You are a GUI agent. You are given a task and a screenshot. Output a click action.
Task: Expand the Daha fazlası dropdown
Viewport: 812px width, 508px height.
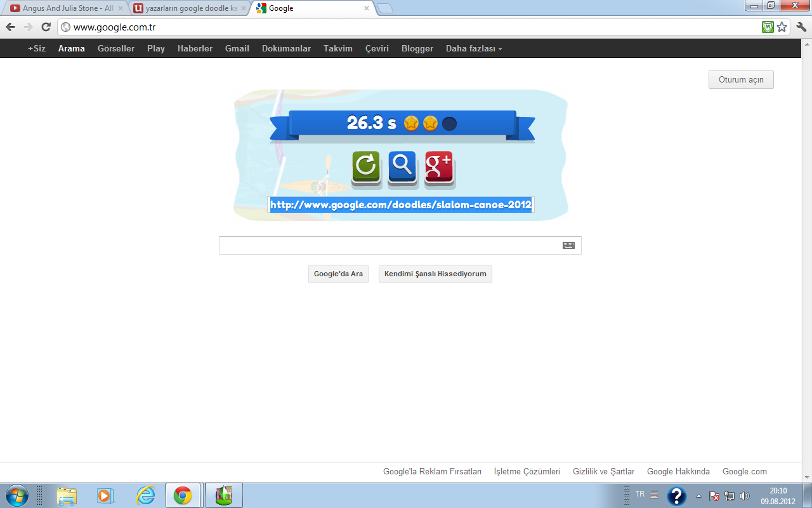click(x=474, y=48)
